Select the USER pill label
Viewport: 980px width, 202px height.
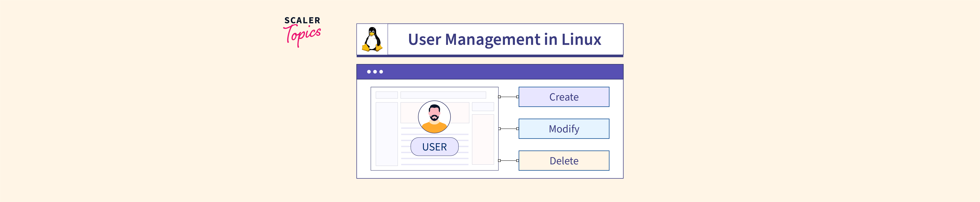point(434,147)
